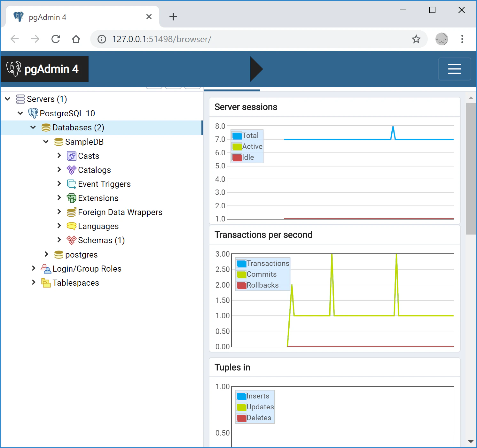Click the Extensions node icon
Viewport: 477px width, 448px height.
tap(72, 198)
